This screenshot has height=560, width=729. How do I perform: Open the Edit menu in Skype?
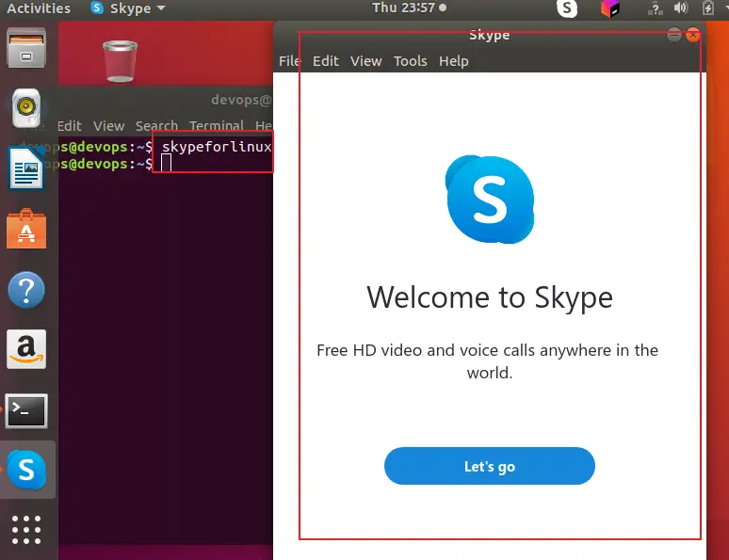(326, 61)
